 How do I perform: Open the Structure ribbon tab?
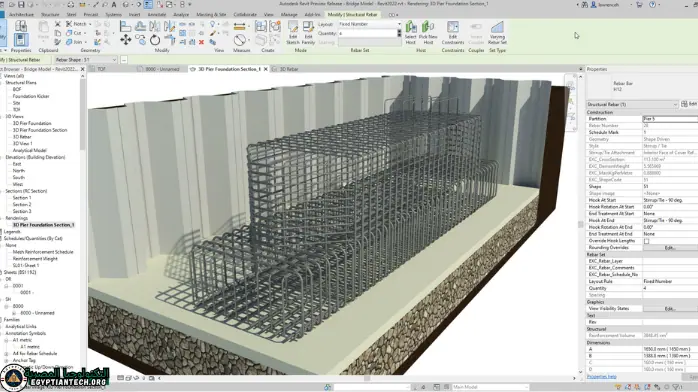click(50, 15)
